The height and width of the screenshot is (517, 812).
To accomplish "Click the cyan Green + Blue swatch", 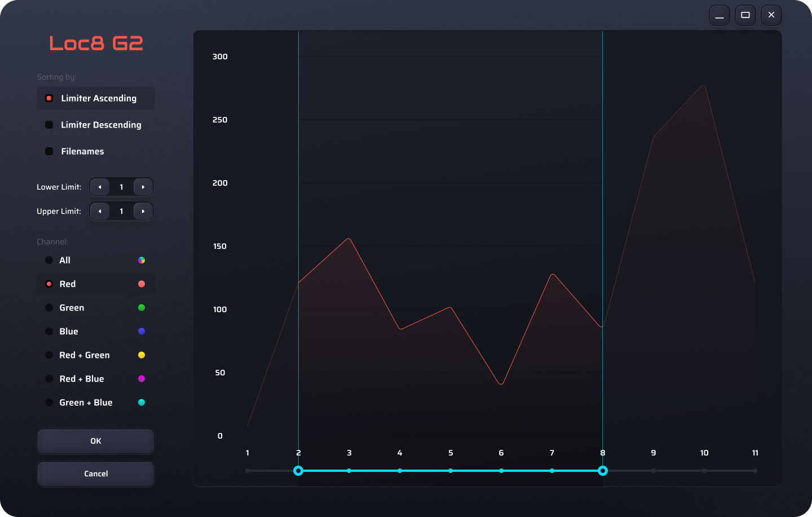I will (x=142, y=402).
